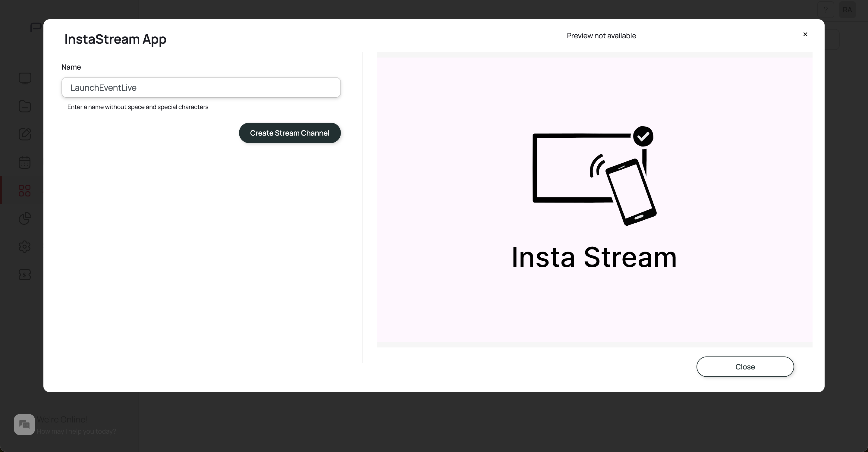The height and width of the screenshot is (452, 868).
Task: Click the 'We're Online!' chat text
Action: point(62,419)
